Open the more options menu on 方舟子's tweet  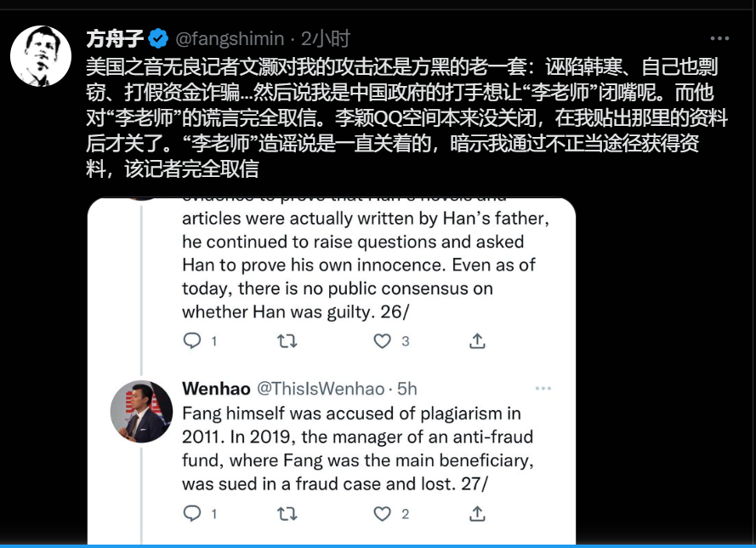[x=719, y=38]
